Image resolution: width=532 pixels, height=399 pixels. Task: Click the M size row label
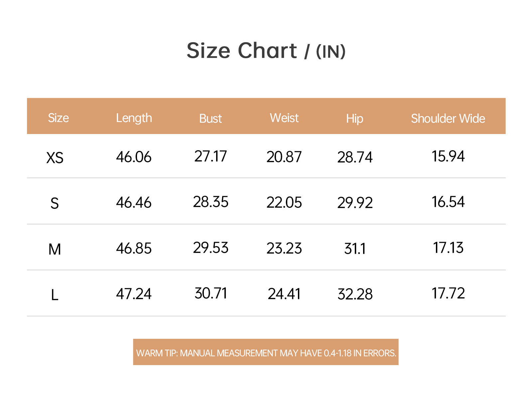click(x=55, y=249)
